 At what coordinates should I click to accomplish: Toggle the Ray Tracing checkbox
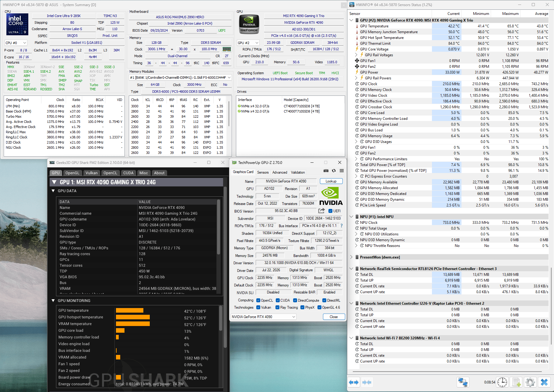click(x=277, y=307)
